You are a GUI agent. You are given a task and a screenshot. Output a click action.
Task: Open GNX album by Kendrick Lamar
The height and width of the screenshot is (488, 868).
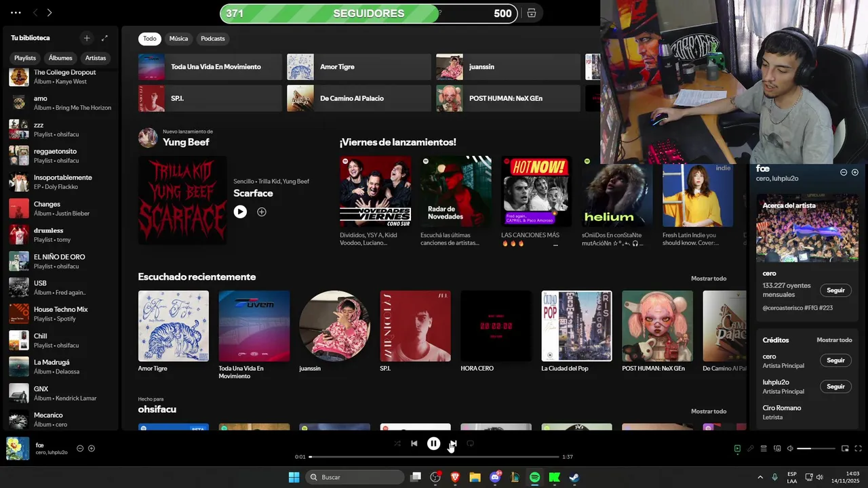[60, 393]
